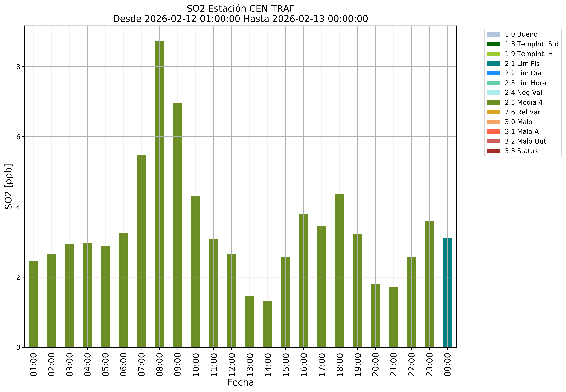
Task: Click the 2.1 Lim Fis legend swatch
Action: pyautogui.click(x=493, y=64)
